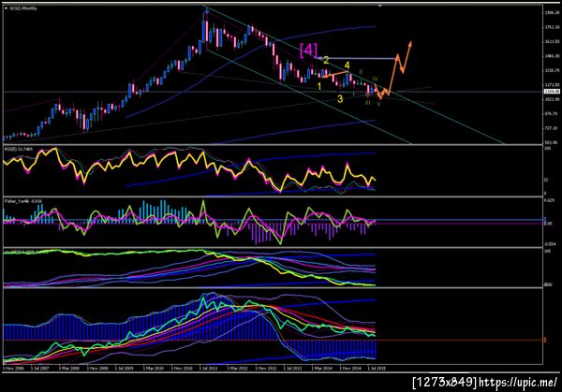The image size is (562, 392).
Task: Click the RSI(5) indicator label
Action: point(18,149)
